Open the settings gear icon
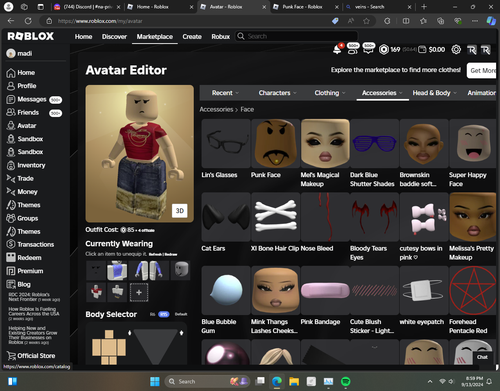This screenshot has height=391, width=500. [456, 50]
